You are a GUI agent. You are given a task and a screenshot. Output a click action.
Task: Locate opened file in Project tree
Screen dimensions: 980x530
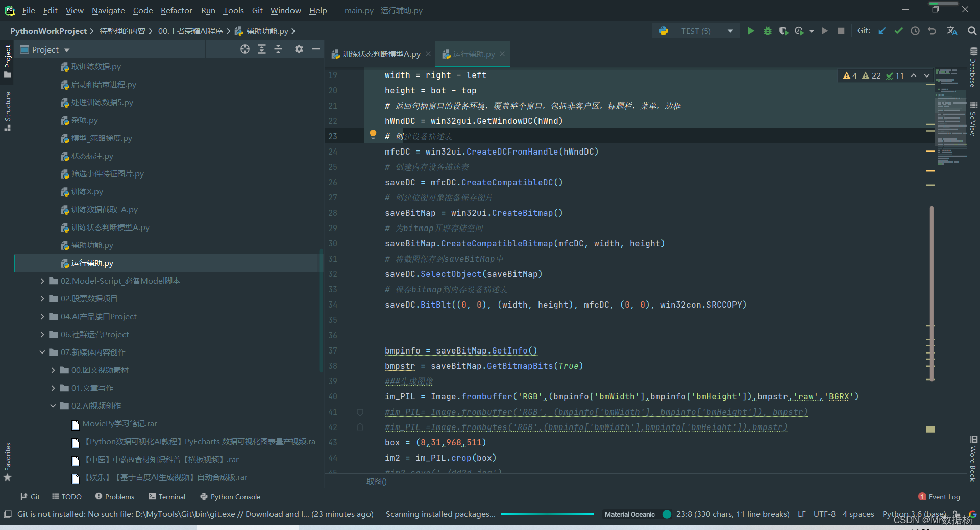(x=245, y=49)
